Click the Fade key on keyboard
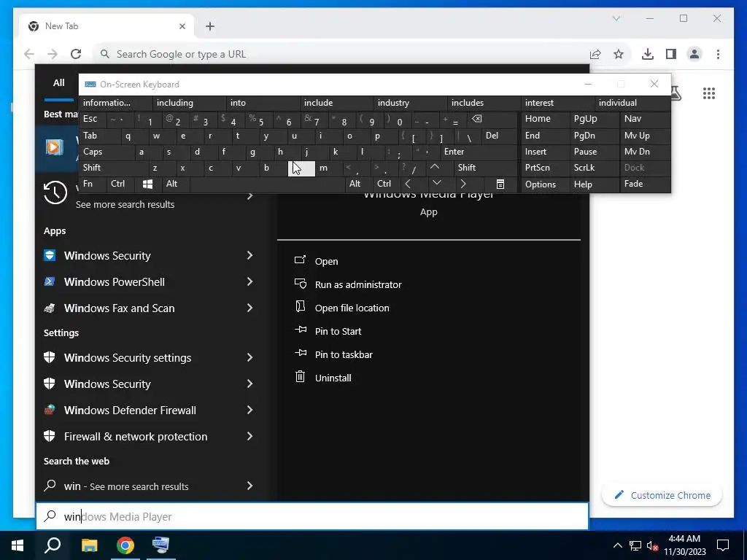747x560 pixels. point(645,184)
